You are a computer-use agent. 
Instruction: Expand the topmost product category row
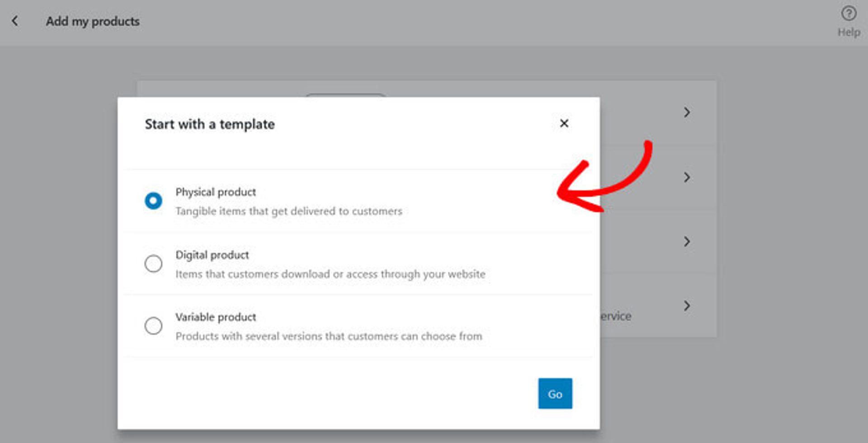[686, 112]
